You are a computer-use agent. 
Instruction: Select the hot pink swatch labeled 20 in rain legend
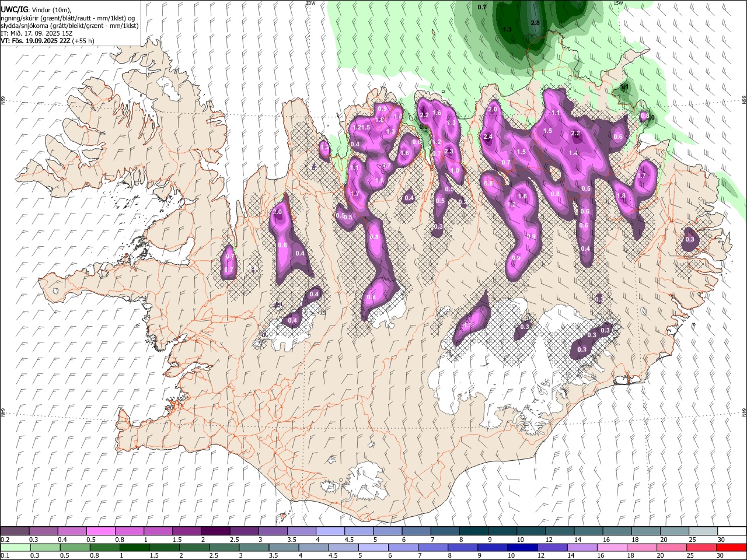pyautogui.click(x=671, y=547)
